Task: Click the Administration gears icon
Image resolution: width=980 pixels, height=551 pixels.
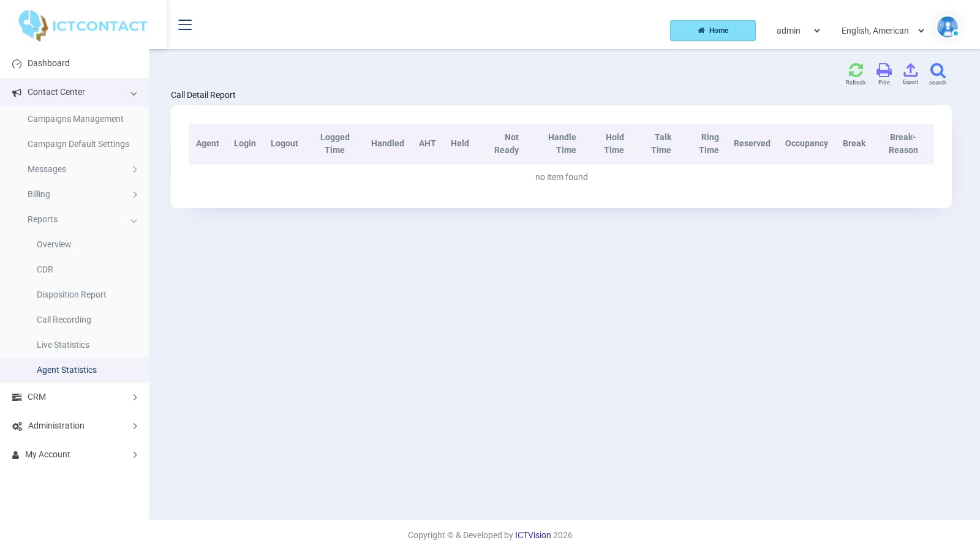Action: click(17, 426)
